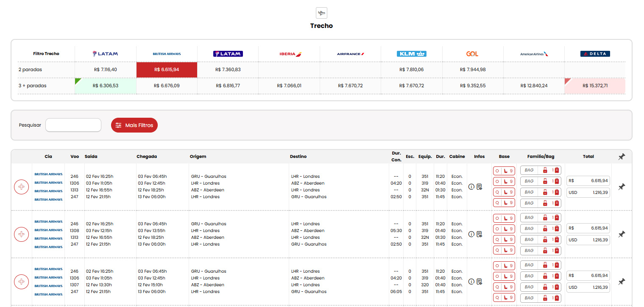Expand the first itinerary with plus button

pos(22,187)
